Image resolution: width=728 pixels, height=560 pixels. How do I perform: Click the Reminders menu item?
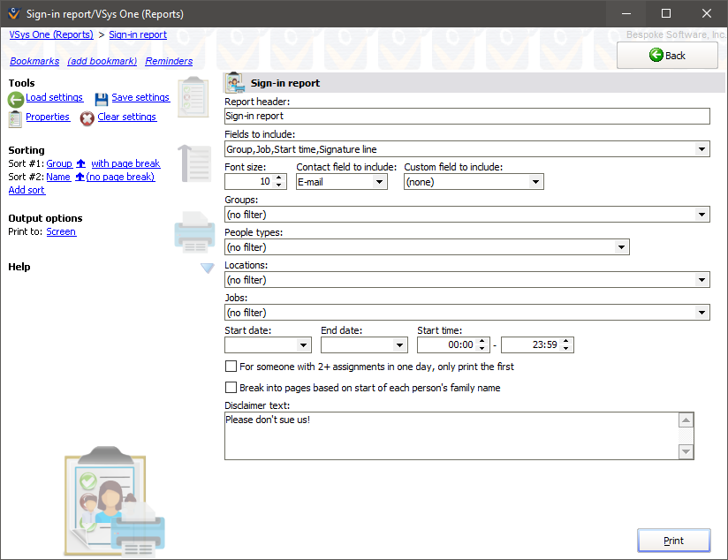(x=169, y=61)
